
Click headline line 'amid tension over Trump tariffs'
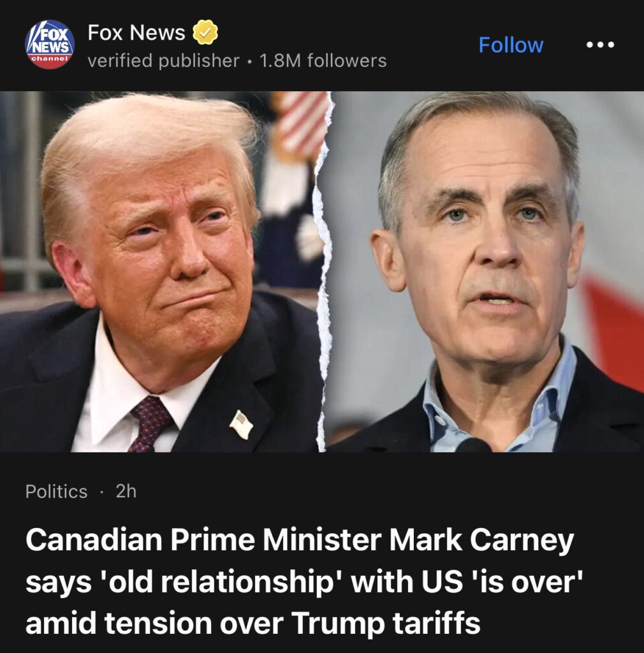click(x=252, y=624)
